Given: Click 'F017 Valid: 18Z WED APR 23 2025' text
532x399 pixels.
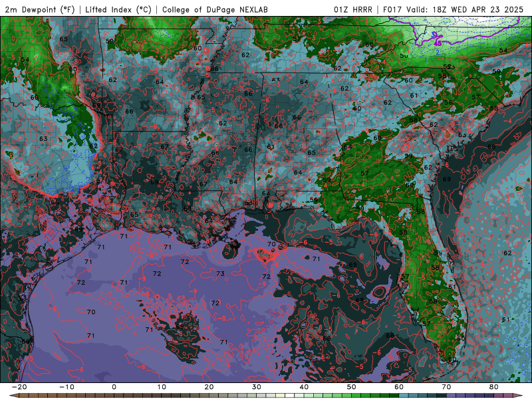Looking at the screenshot, I should (x=454, y=9).
